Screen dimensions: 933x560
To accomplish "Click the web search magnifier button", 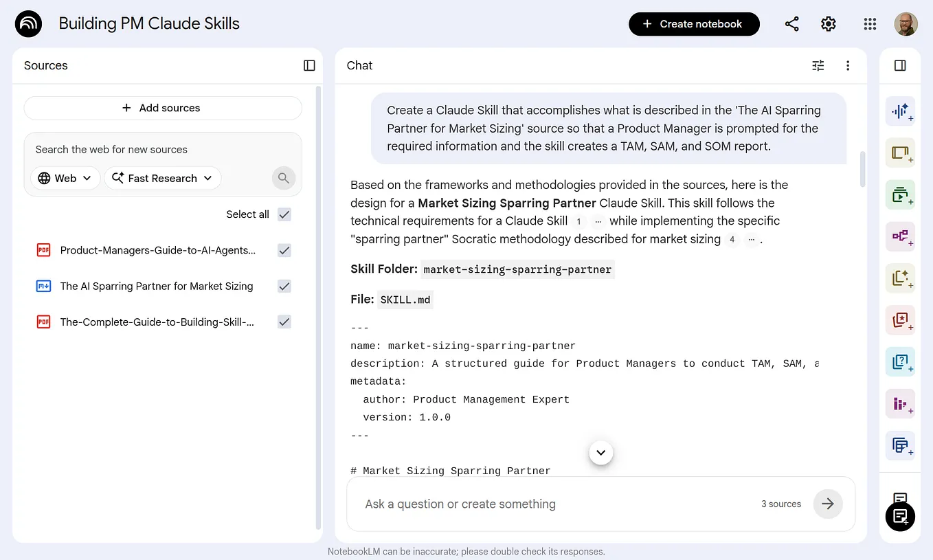I will tap(283, 178).
